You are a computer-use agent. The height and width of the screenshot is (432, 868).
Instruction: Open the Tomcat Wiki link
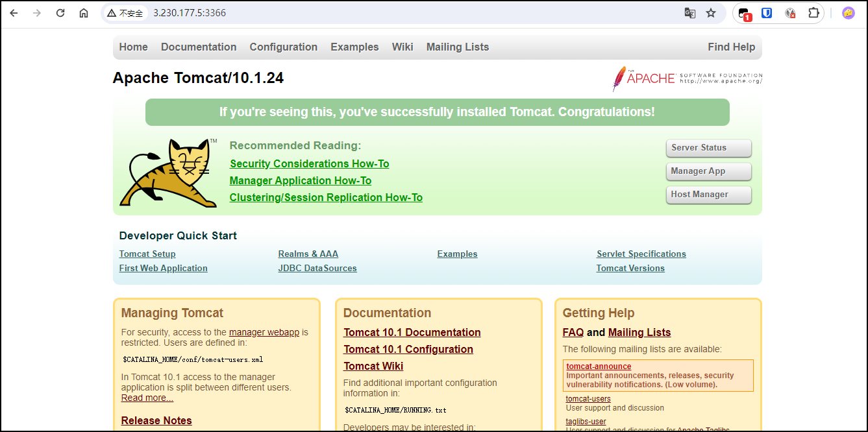click(x=373, y=366)
